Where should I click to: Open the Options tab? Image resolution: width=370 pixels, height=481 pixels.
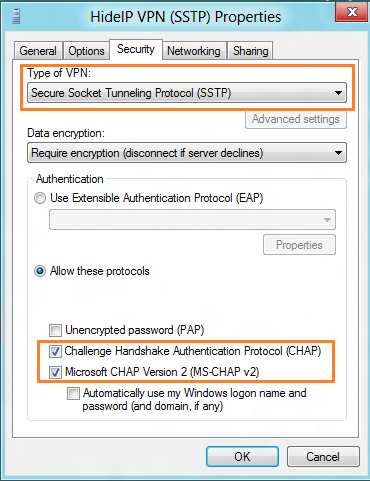86,51
